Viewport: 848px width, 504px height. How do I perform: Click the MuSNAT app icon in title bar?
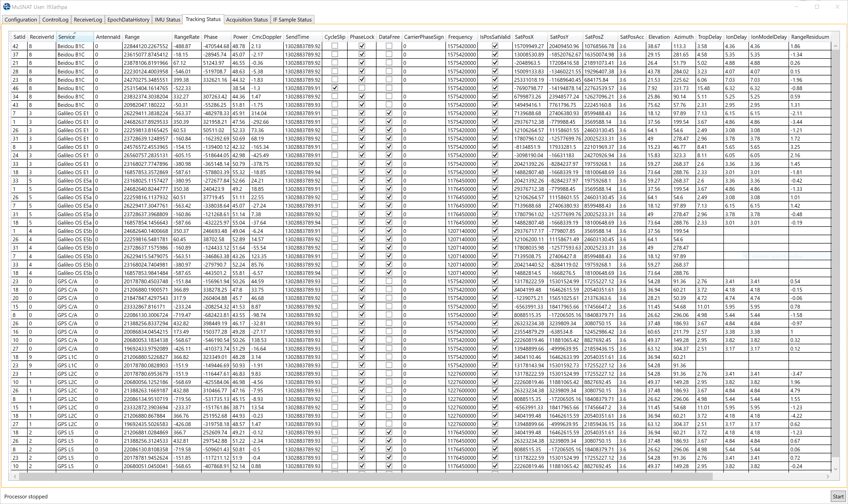click(x=6, y=6)
